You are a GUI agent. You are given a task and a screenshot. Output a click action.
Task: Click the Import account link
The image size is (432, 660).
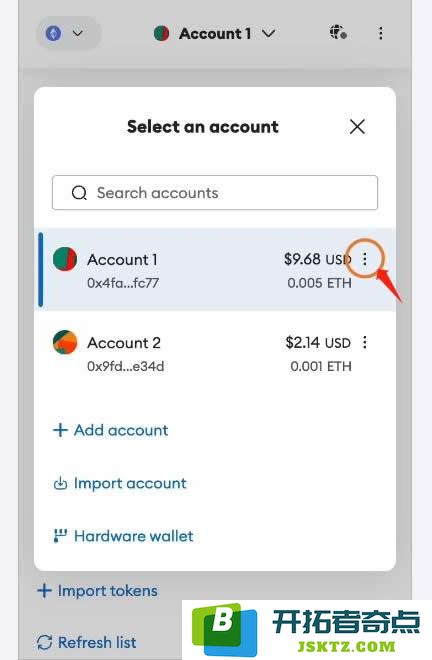[x=120, y=483]
